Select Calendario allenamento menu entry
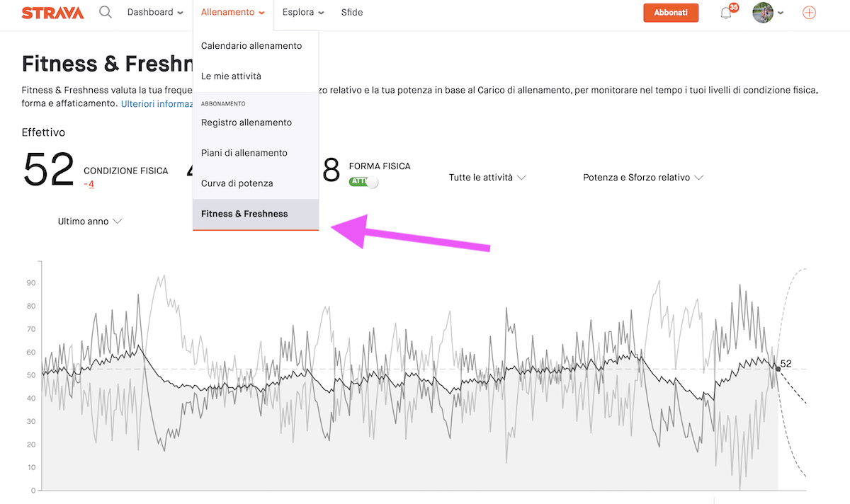850x504 pixels. coord(256,46)
